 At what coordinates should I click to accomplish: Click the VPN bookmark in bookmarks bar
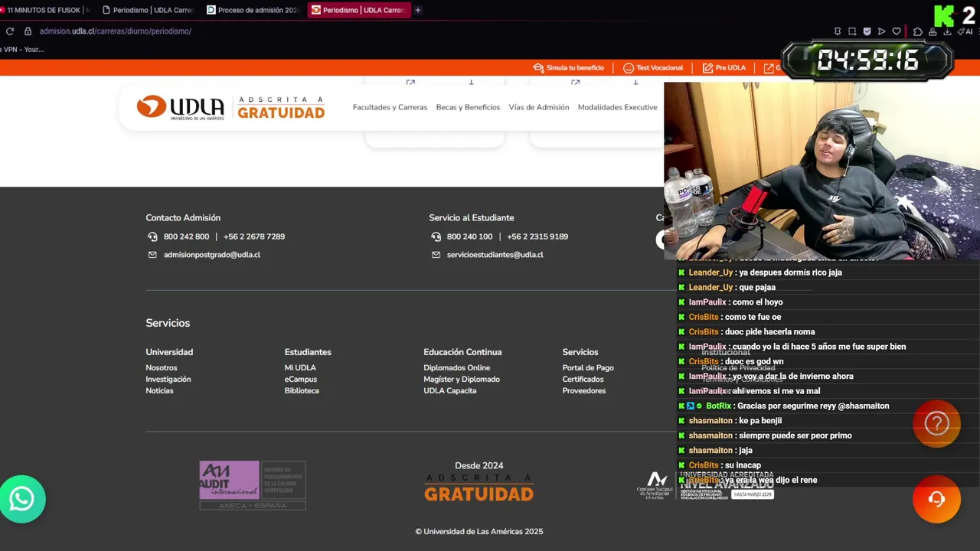(x=23, y=49)
